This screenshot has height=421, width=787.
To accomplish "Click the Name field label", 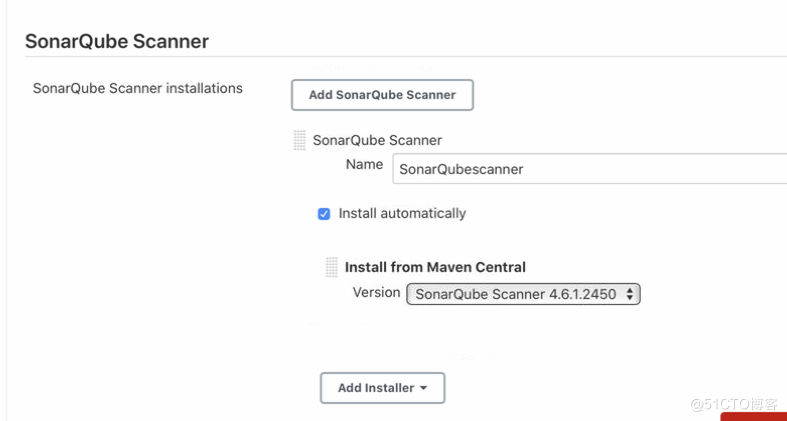I will tap(364, 165).
